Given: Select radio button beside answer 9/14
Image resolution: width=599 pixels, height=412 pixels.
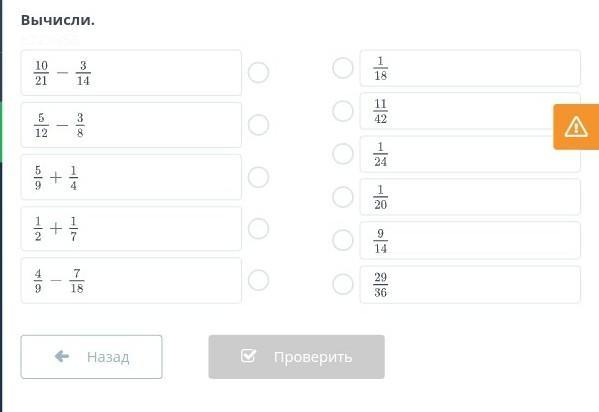Looking at the screenshot, I should (x=343, y=240).
